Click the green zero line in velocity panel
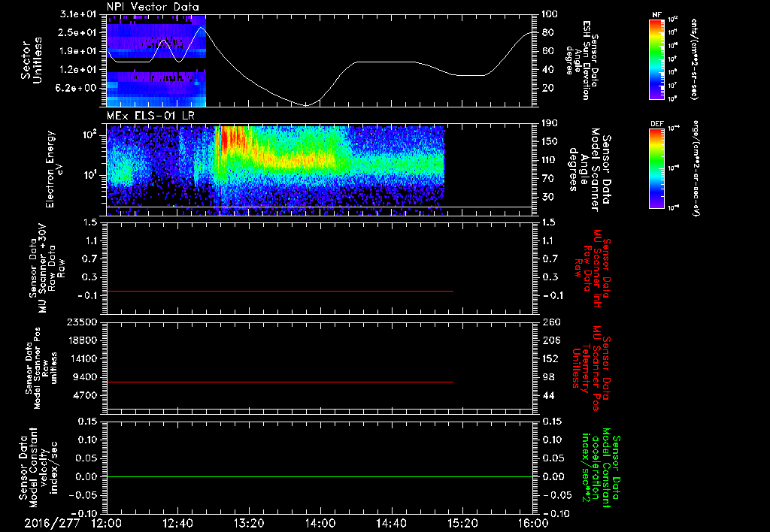This screenshot has height=532, width=770. pos(320,476)
